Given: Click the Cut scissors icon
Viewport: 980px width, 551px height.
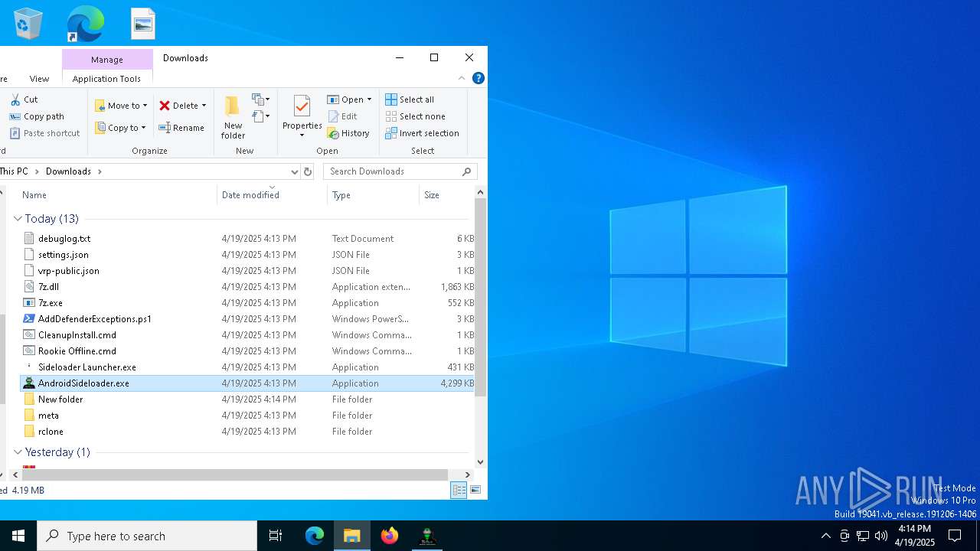Looking at the screenshot, I should tap(15, 99).
